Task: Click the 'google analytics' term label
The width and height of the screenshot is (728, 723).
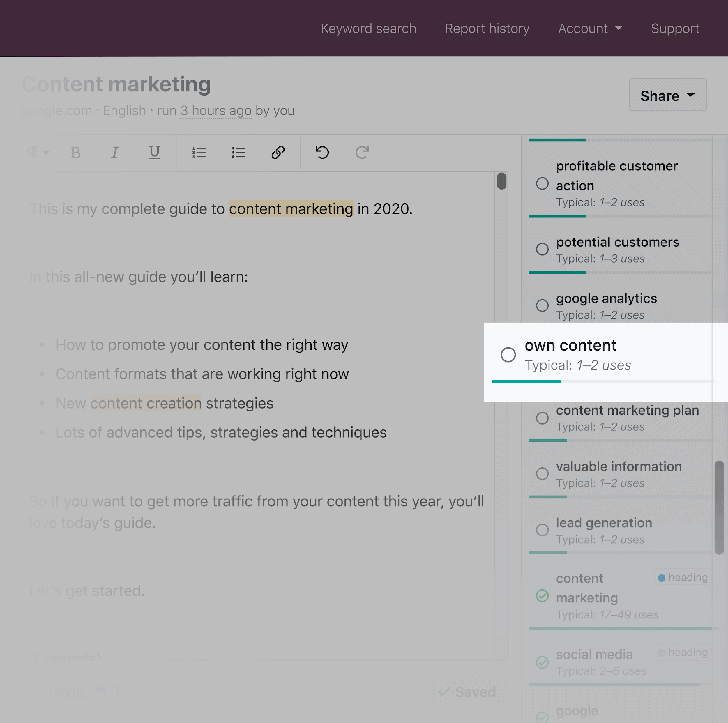Action: point(606,298)
